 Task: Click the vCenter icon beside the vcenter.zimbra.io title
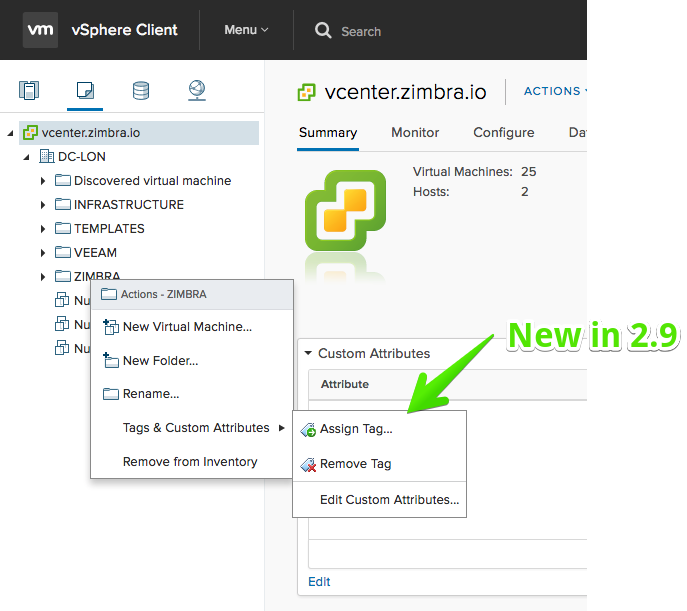point(307,92)
